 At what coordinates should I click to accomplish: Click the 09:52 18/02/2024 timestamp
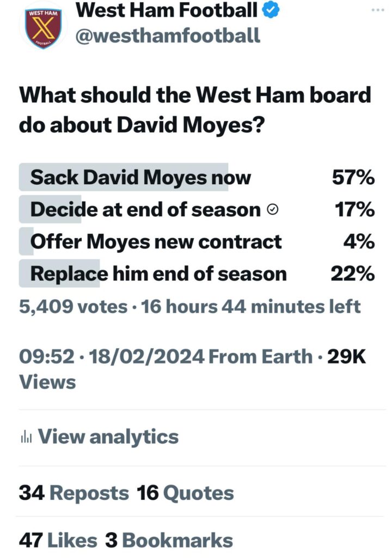click(112, 357)
